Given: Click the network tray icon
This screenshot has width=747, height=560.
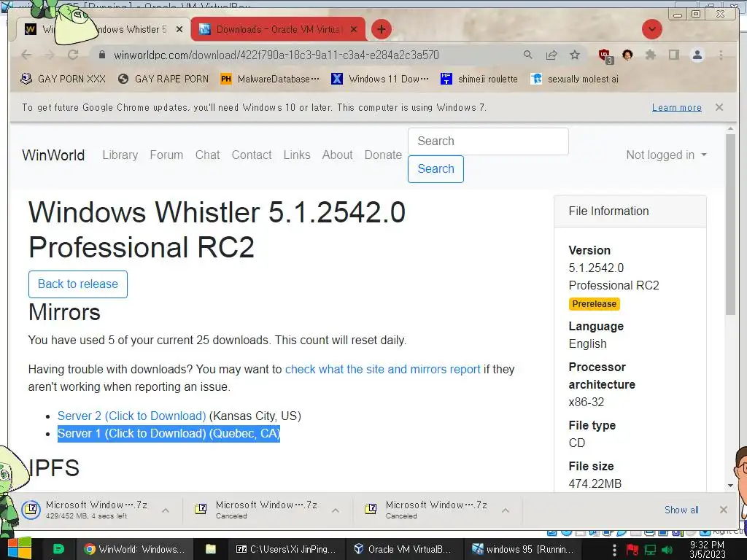Looking at the screenshot, I should coord(650,550).
